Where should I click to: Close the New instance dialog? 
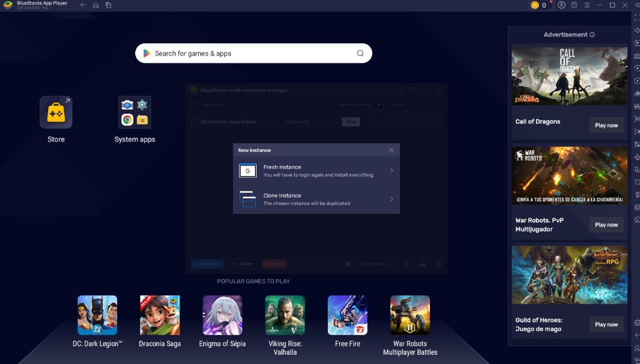391,150
